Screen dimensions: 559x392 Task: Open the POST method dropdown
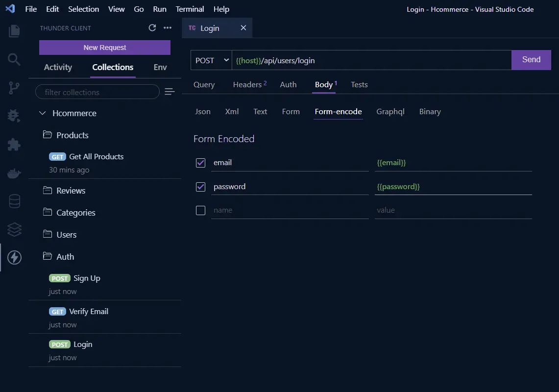(212, 60)
